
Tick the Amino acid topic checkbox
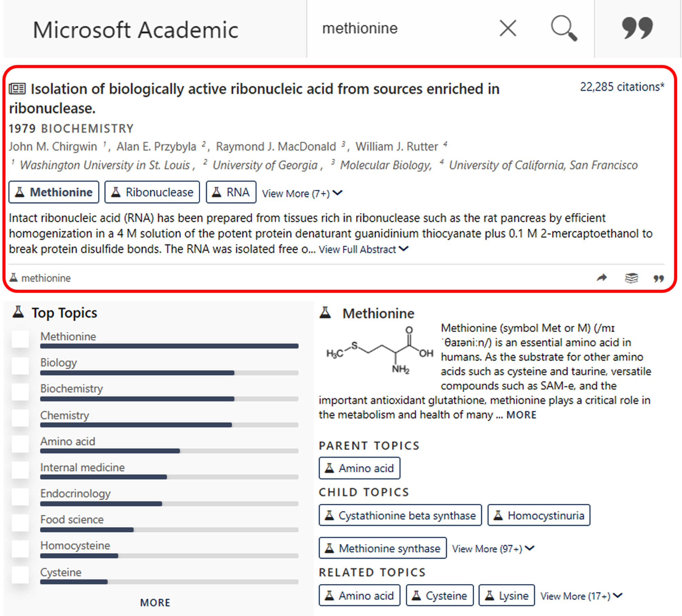[x=20, y=444]
